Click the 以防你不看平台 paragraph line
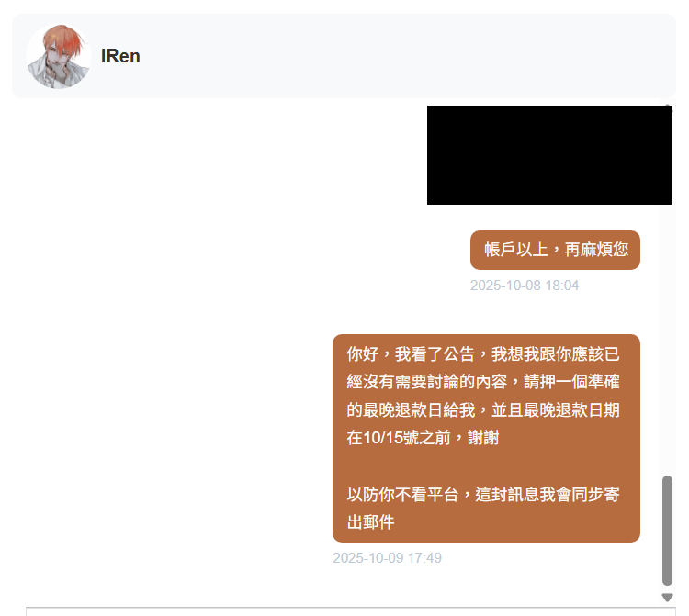 (x=483, y=495)
